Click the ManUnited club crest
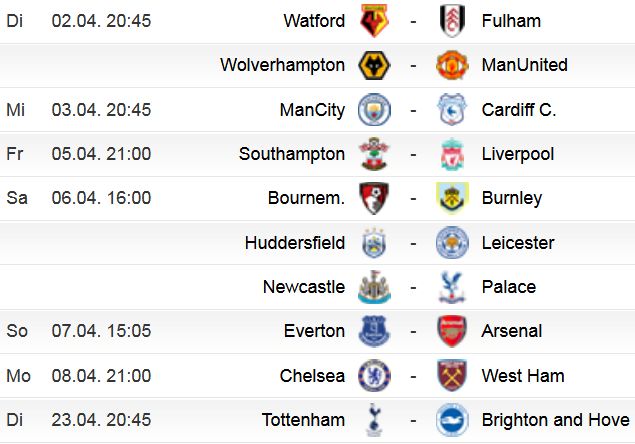 tap(452, 65)
